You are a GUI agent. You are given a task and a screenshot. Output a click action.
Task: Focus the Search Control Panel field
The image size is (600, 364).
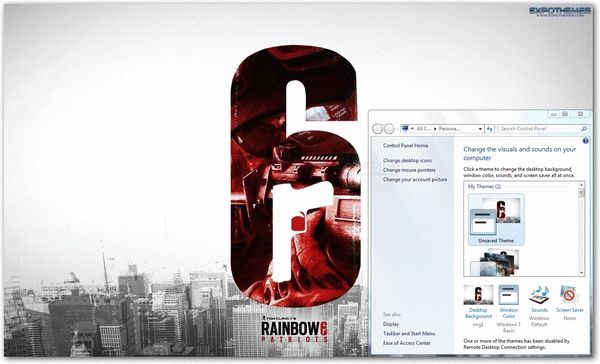click(x=540, y=129)
